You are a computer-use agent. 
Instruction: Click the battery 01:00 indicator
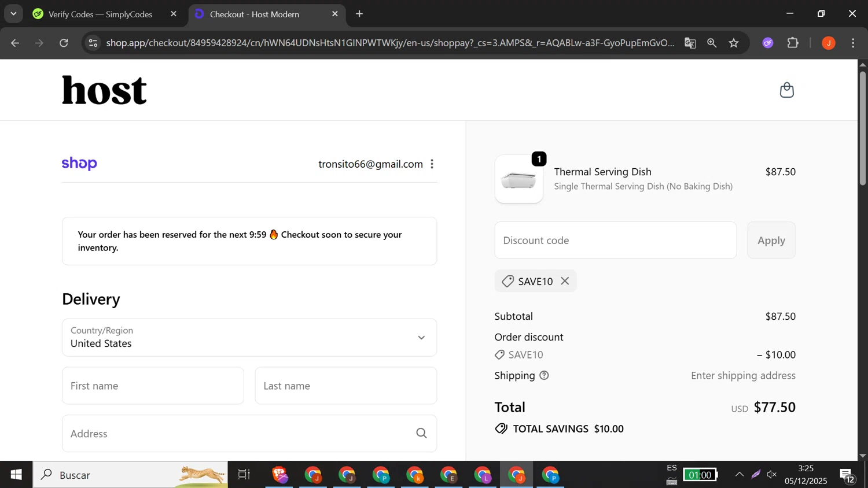700,475
